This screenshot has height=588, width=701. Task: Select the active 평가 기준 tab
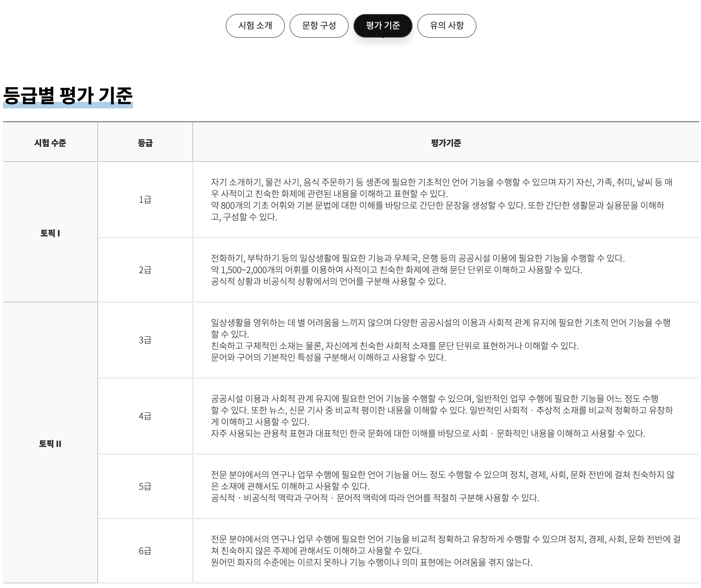click(383, 26)
